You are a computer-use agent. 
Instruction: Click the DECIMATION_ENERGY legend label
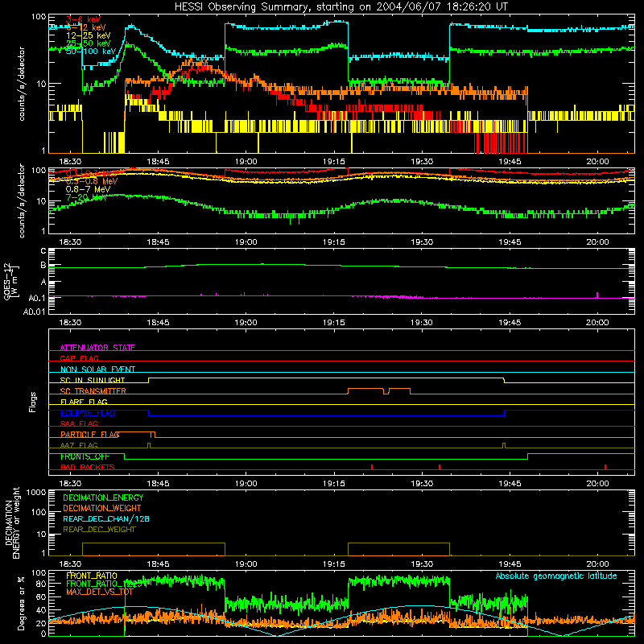[103, 497]
